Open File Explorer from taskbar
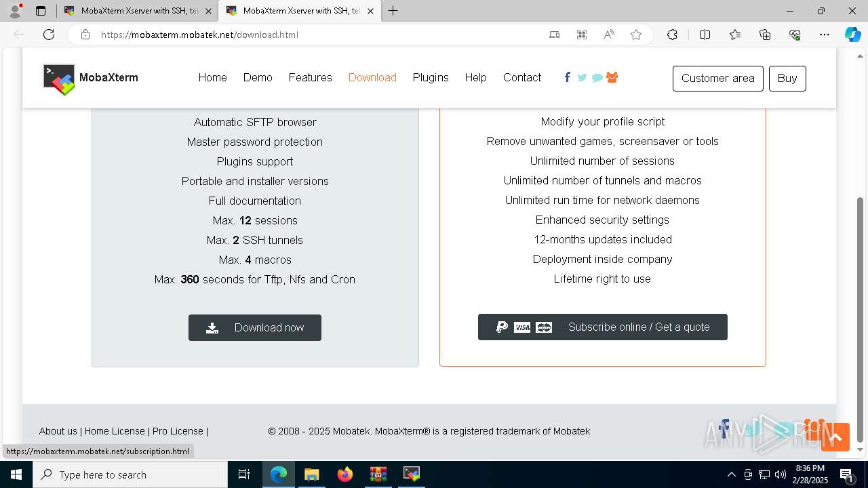The height and width of the screenshot is (488, 868). coord(311,474)
